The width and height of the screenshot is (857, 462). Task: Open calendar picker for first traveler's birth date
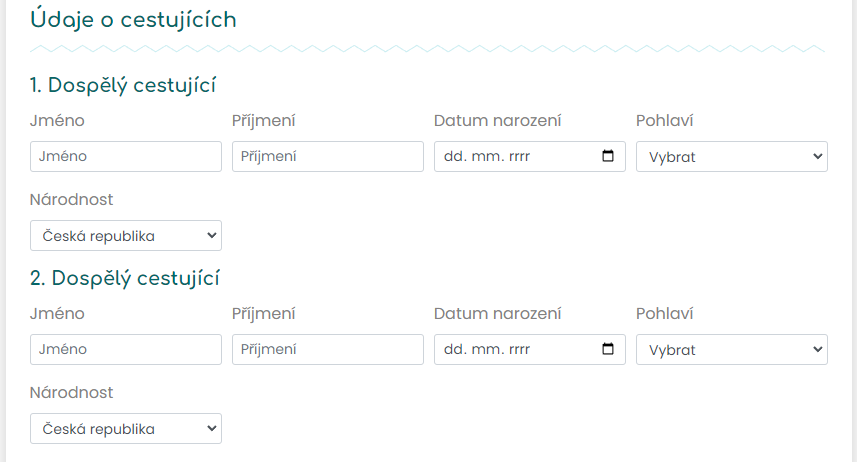[608, 156]
